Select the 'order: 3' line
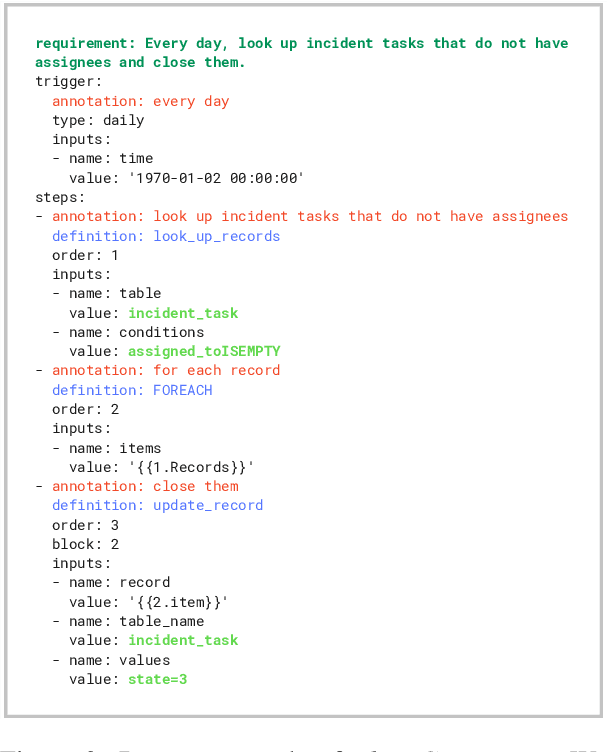Image resolution: width=608 pixels, height=752 pixels. click(x=85, y=526)
